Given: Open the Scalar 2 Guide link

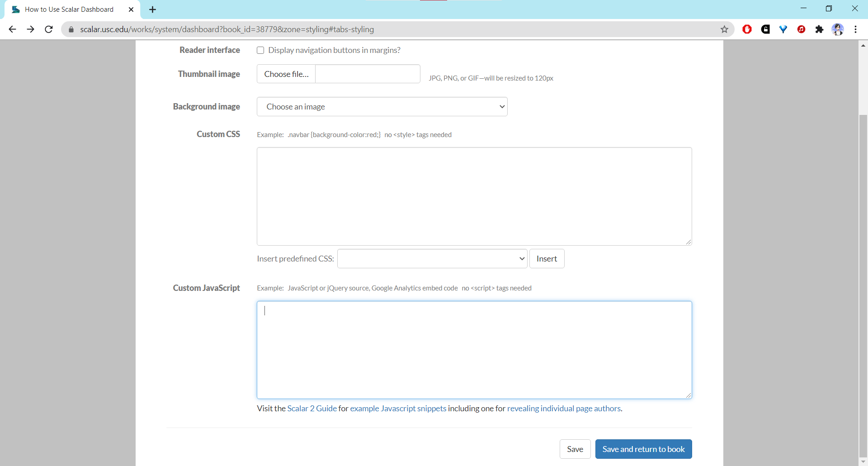Looking at the screenshot, I should pos(312,409).
